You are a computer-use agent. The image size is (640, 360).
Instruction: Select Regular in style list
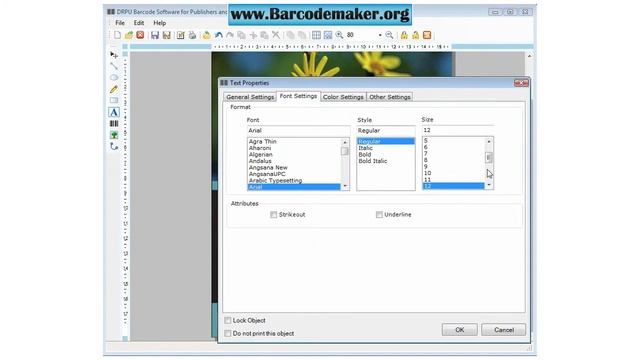(x=386, y=142)
